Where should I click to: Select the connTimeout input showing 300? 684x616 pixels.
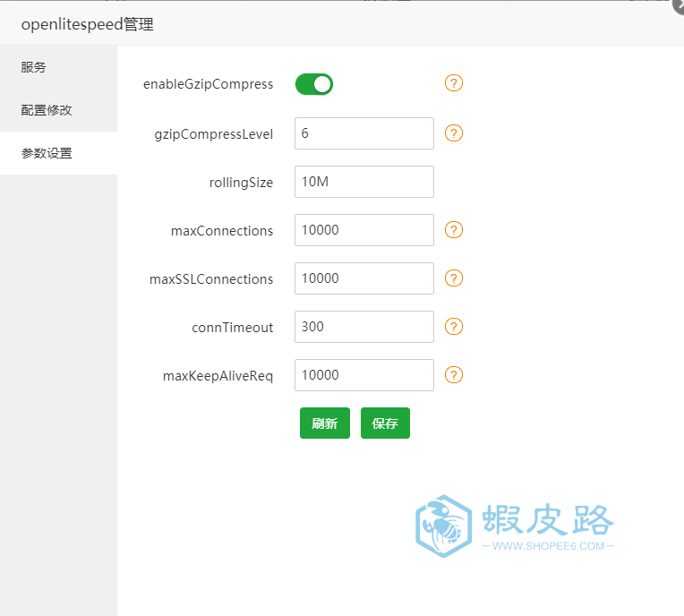tap(364, 327)
